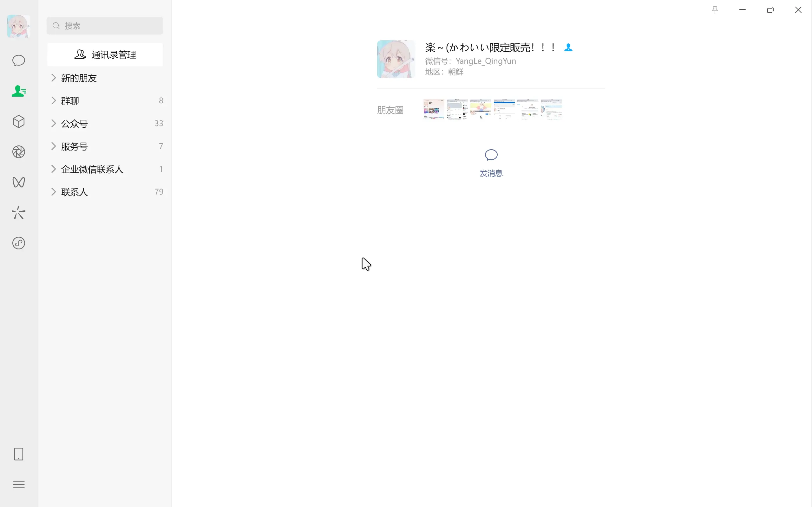Open the Chats speech bubble icon
Screen dimensions: 812x507
tap(18, 61)
